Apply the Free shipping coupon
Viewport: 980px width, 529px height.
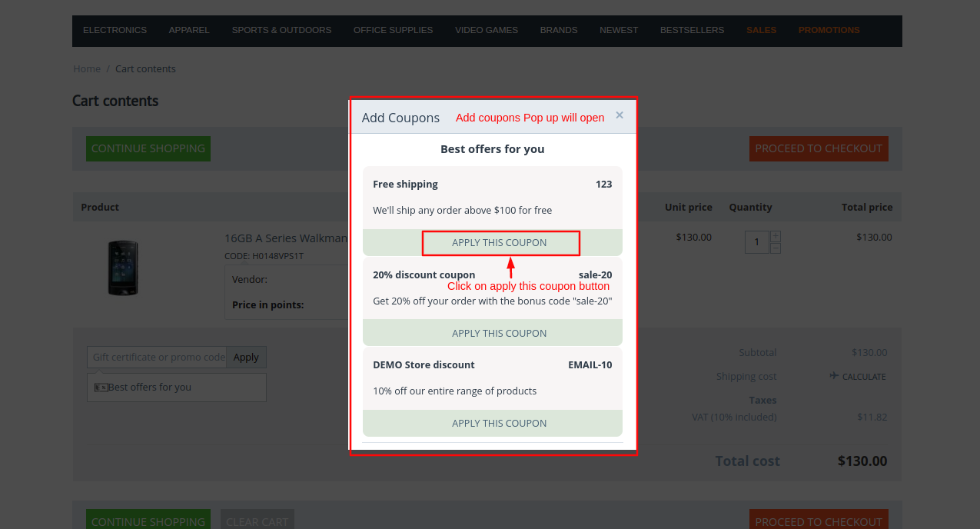coord(500,243)
